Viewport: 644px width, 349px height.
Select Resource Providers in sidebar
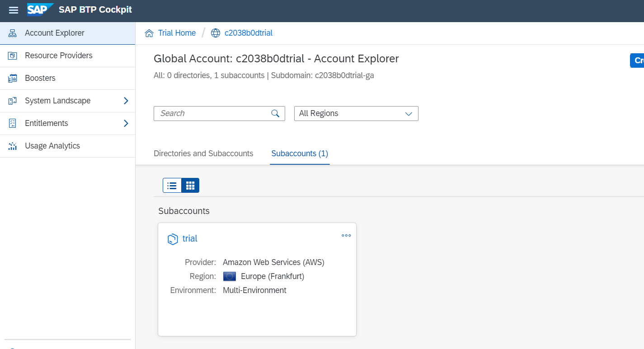point(67,56)
